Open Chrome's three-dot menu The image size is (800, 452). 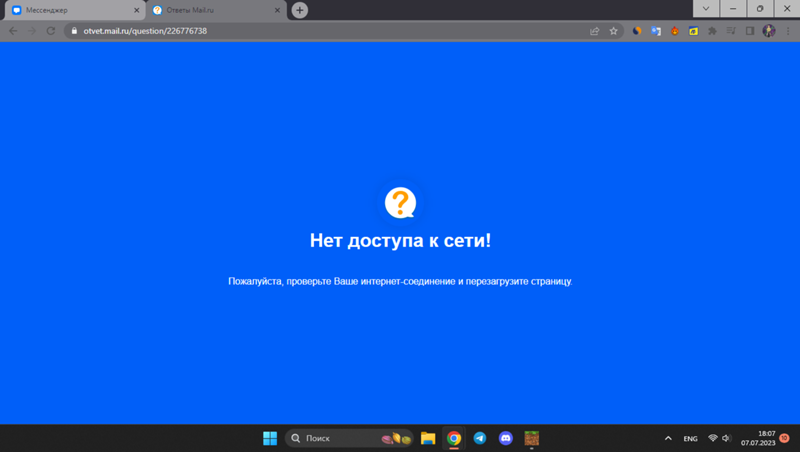tap(787, 31)
